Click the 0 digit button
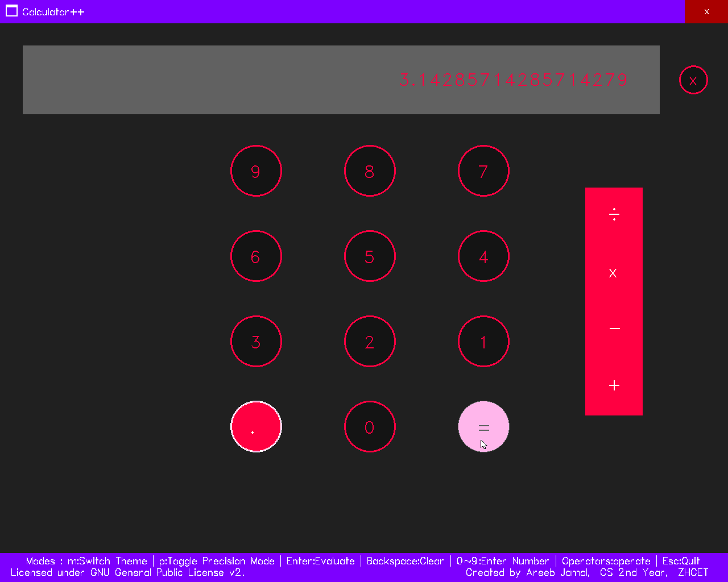The height and width of the screenshot is (582, 728). (x=370, y=427)
